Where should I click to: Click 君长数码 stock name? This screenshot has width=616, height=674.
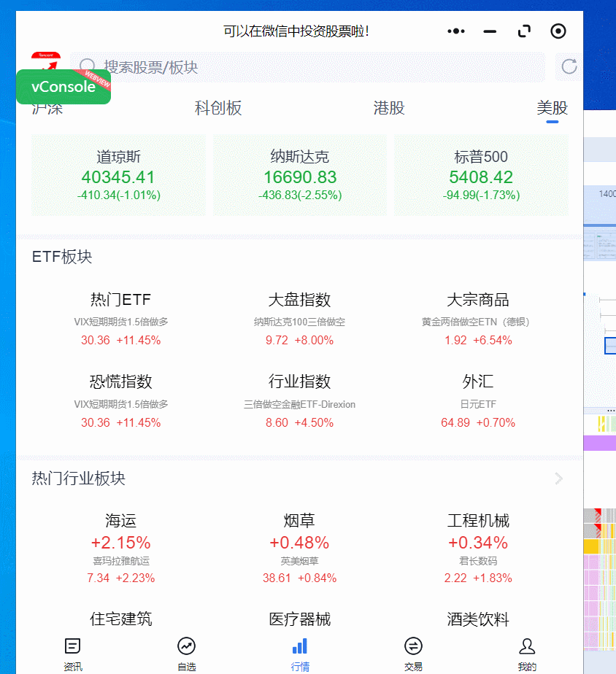click(x=477, y=561)
